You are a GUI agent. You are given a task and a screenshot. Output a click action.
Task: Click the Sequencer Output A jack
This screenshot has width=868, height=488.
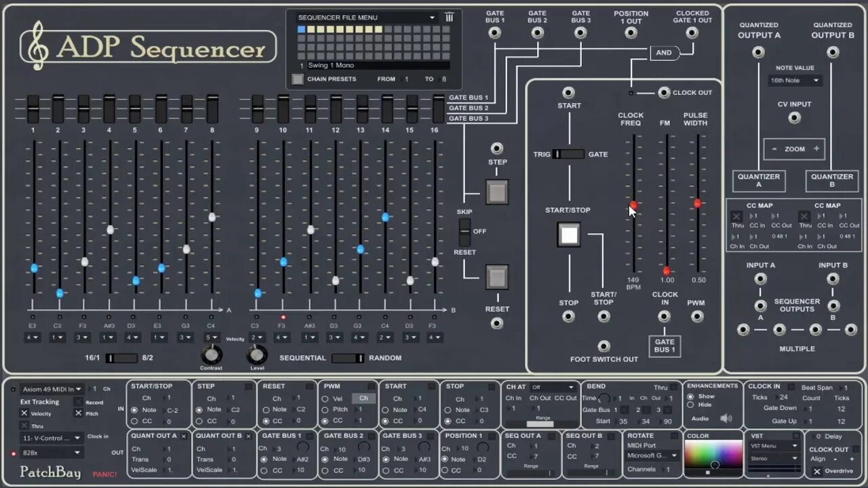(x=760, y=306)
